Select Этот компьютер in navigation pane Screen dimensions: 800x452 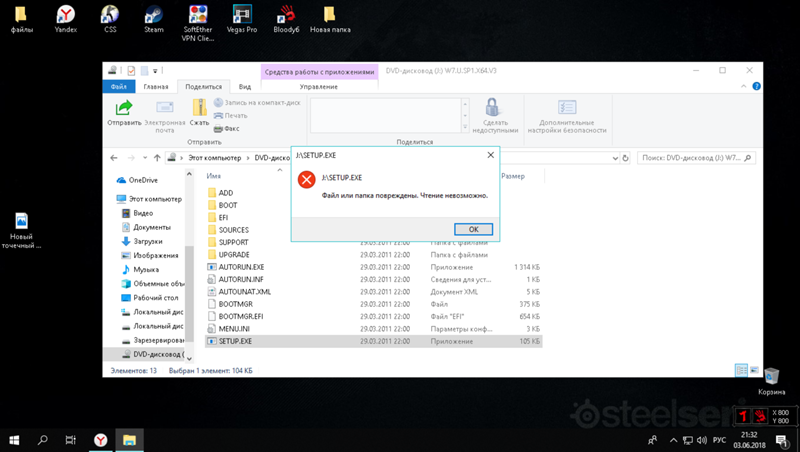click(149, 199)
